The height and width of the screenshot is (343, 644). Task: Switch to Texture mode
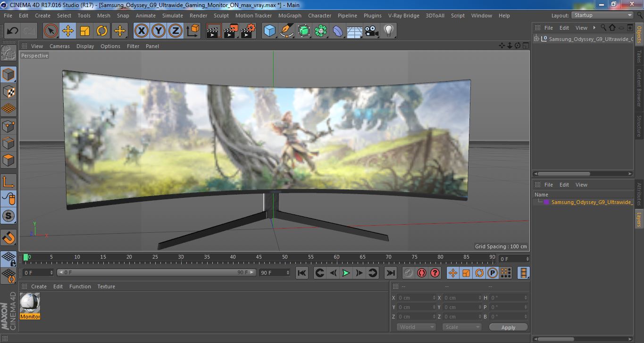click(8, 91)
